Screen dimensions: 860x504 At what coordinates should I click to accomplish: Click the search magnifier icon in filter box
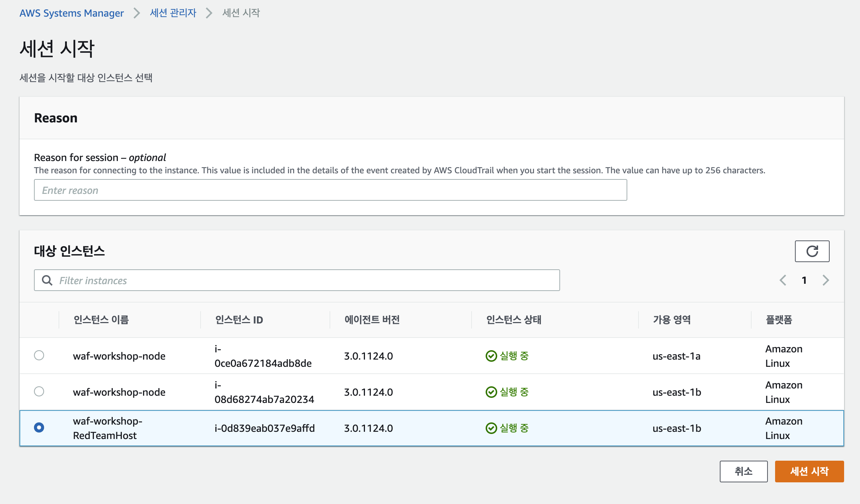(47, 280)
